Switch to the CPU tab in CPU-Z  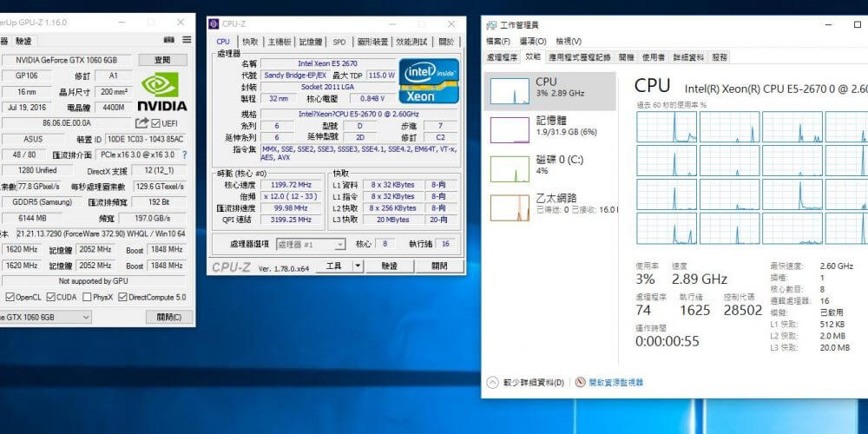[x=223, y=42]
